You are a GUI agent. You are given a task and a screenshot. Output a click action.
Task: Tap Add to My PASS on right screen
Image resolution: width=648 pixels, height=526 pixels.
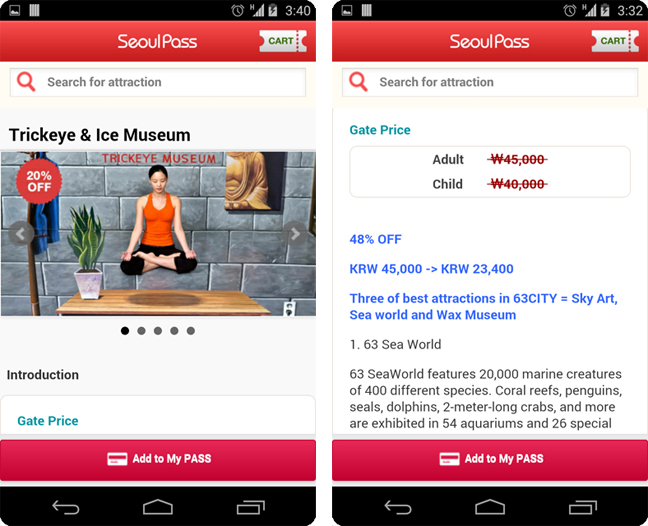pos(490,459)
